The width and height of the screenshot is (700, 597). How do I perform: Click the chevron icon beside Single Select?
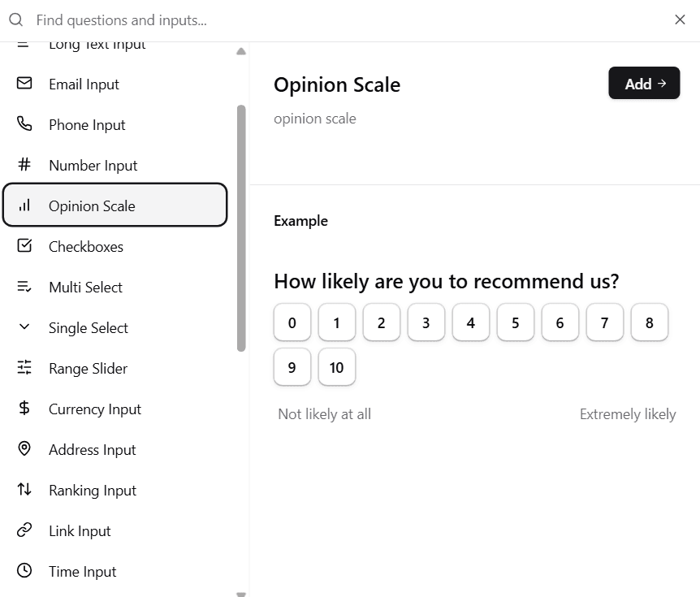pos(24,327)
